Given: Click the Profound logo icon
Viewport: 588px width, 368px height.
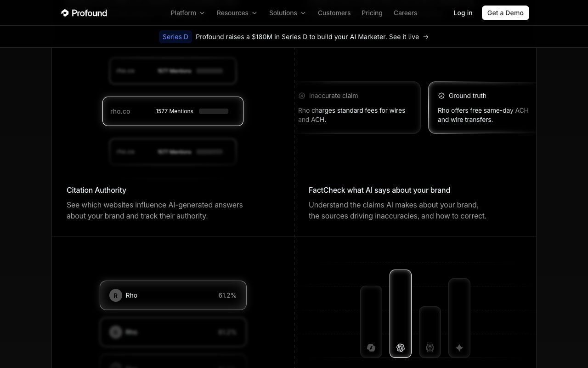Looking at the screenshot, I should [x=65, y=13].
